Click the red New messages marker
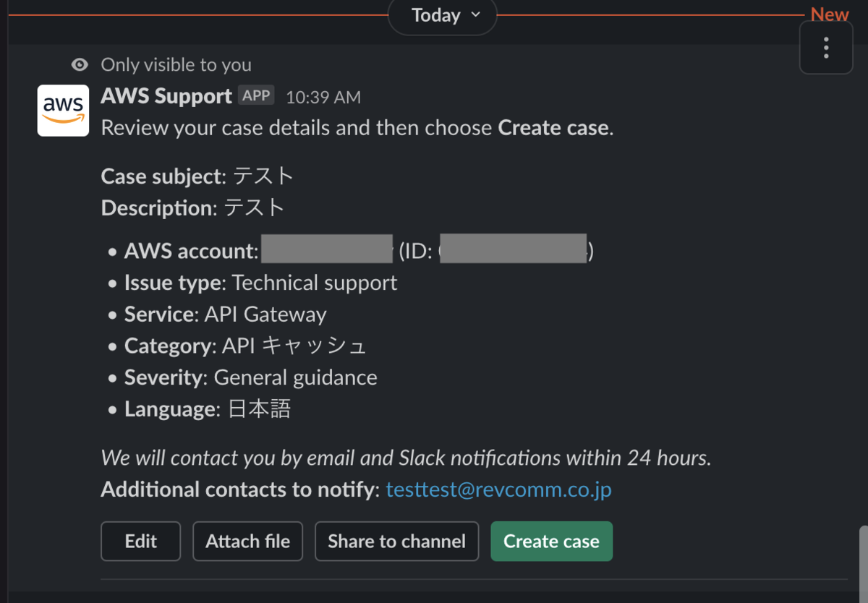Viewport: 868px width, 603px height. pyautogui.click(x=829, y=14)
